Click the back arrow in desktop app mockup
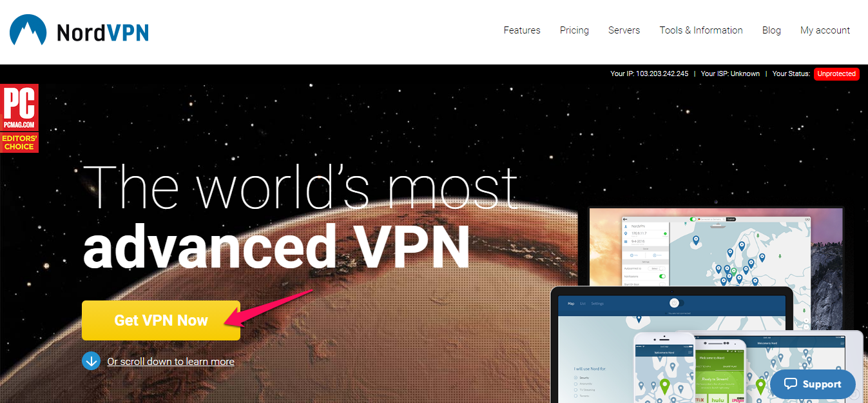 click(625, 219)
